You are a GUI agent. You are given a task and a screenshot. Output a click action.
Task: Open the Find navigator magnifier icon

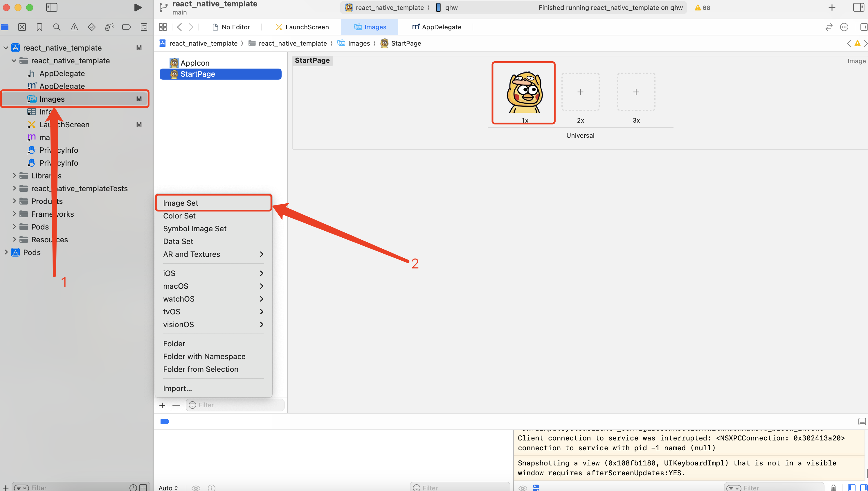click(x=57, y=27)
